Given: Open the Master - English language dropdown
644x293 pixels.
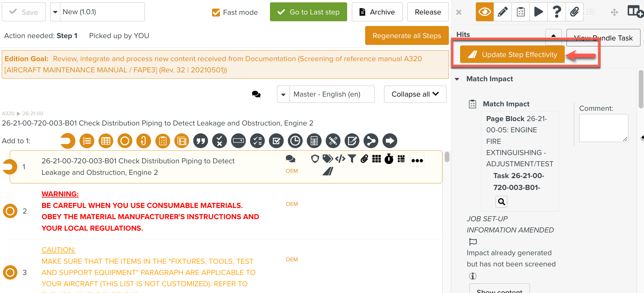Looking at the screenshot, I should [x=325, y=94].
